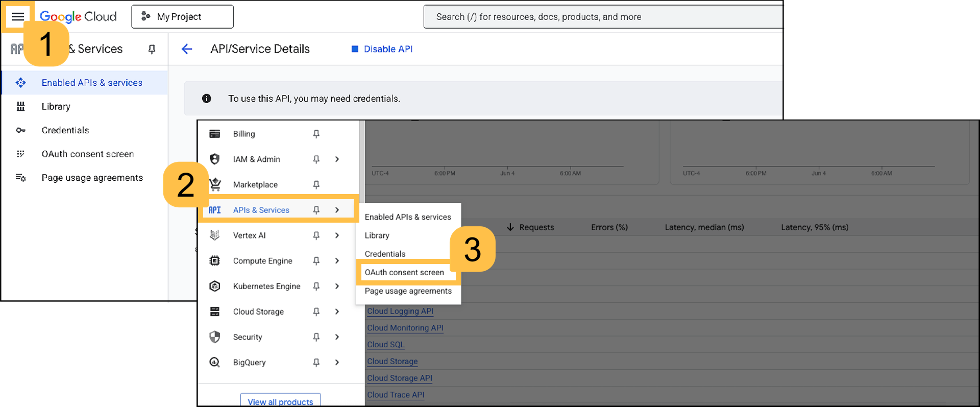Click the Kubernetes Engine hexagon icon
The height and width of the screenshot is (407, 980).
pos(215,286)
